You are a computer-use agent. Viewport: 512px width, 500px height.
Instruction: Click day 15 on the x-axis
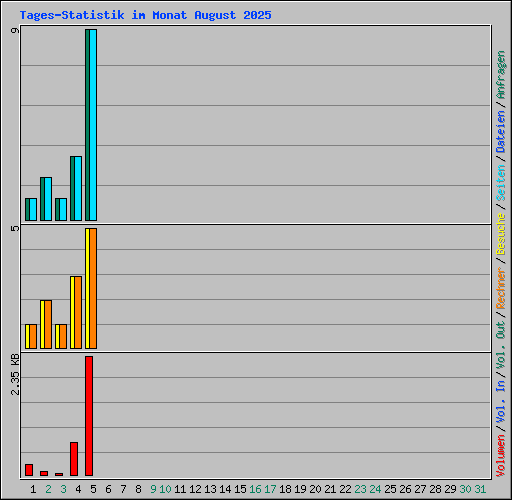pyautogui.click(x=240, y=489)
